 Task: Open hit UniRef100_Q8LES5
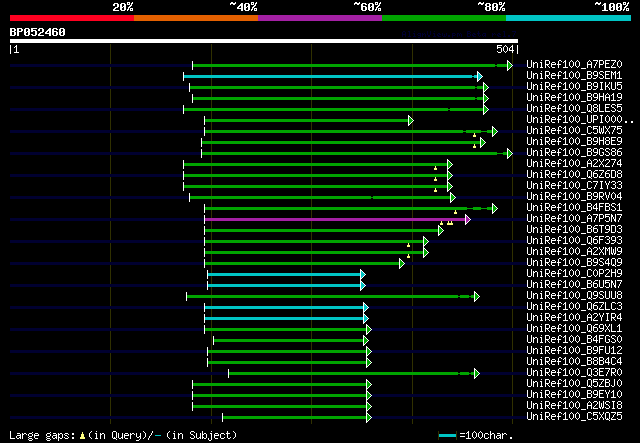[x=574, y=109]
